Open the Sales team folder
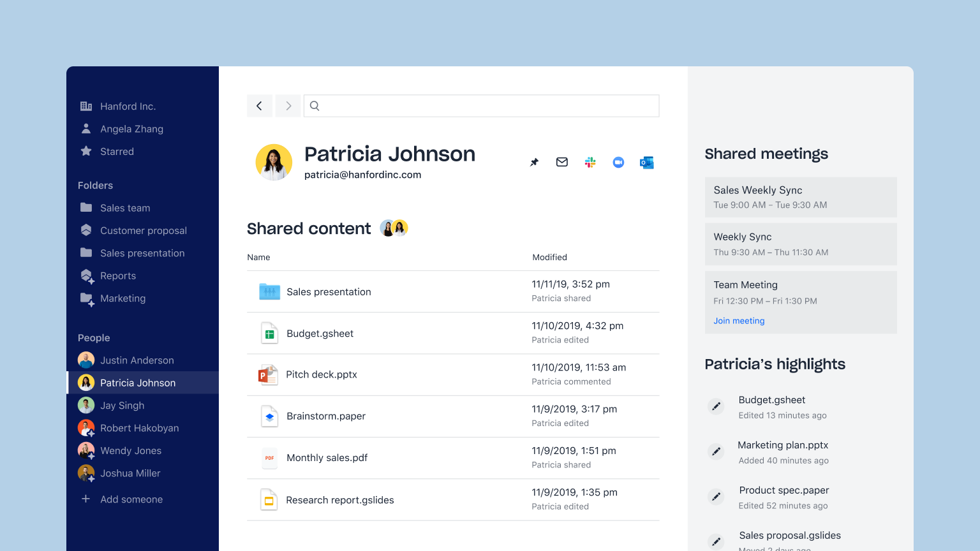980x551 pixels. tap(125, 208)
